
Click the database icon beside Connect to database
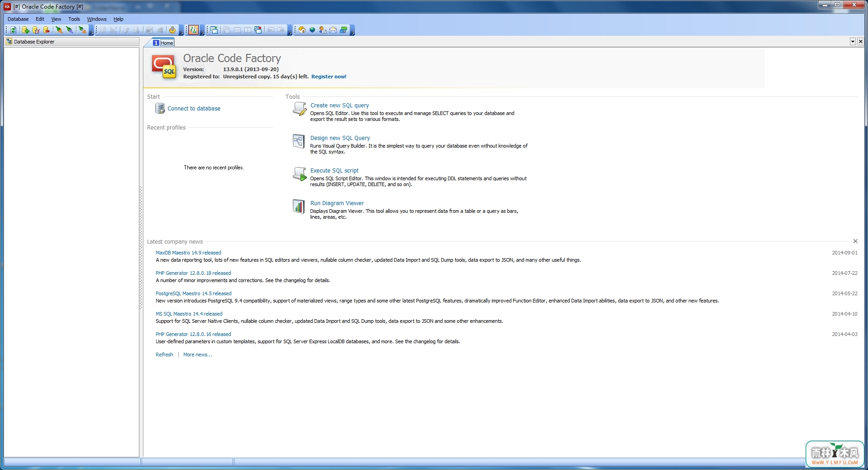point(160,108)
